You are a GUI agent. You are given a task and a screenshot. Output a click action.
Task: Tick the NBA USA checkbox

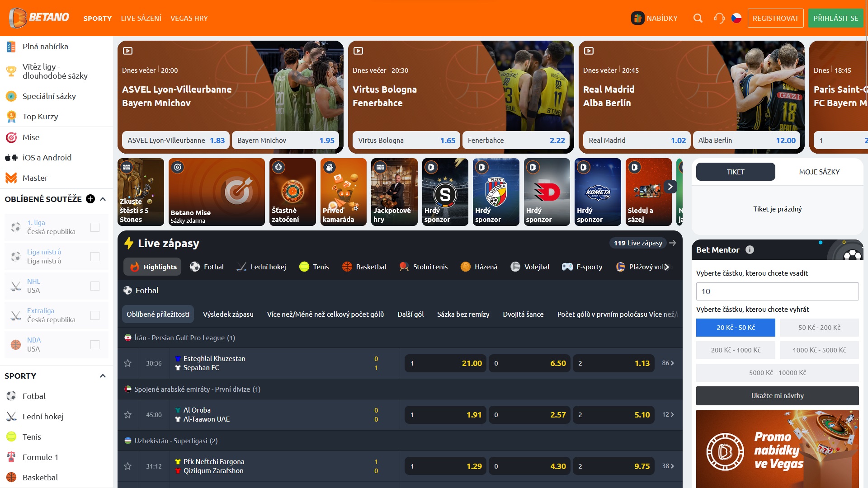pyautogui.click(x=95, y=345)
